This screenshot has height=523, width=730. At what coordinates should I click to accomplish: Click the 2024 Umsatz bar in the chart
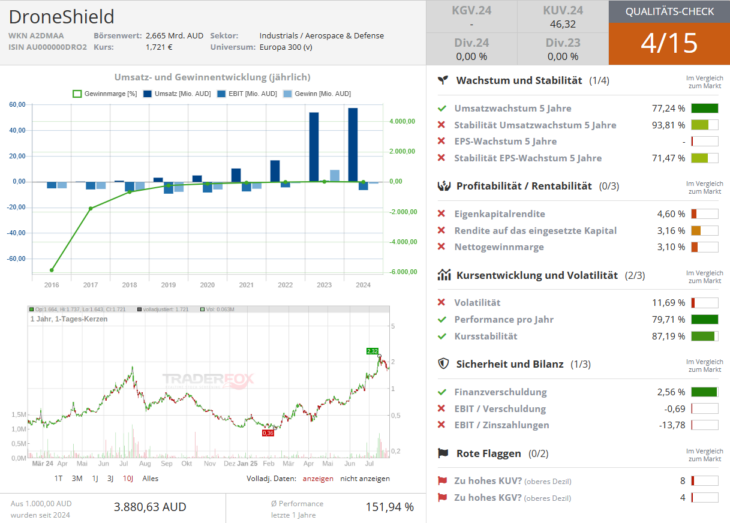pos(353,145)
